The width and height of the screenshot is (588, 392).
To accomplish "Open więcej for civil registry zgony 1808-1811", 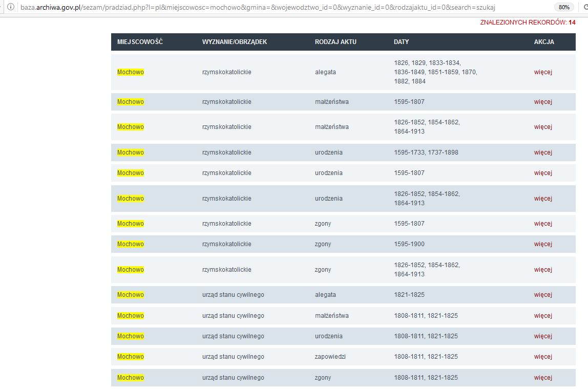I will coord(542,377).
